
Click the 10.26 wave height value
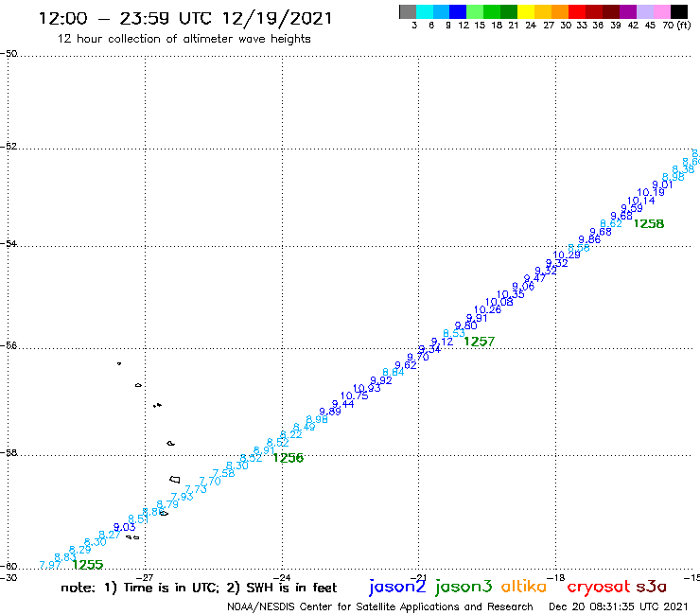pyautogui.click(x=487, y=310)
